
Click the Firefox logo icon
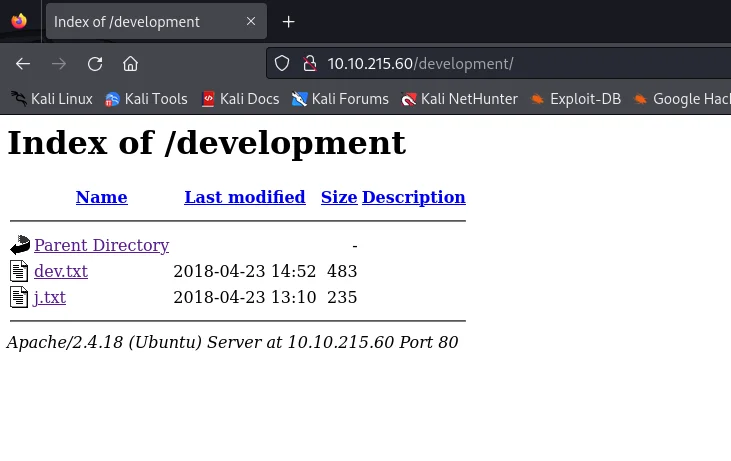click(19, 21)
